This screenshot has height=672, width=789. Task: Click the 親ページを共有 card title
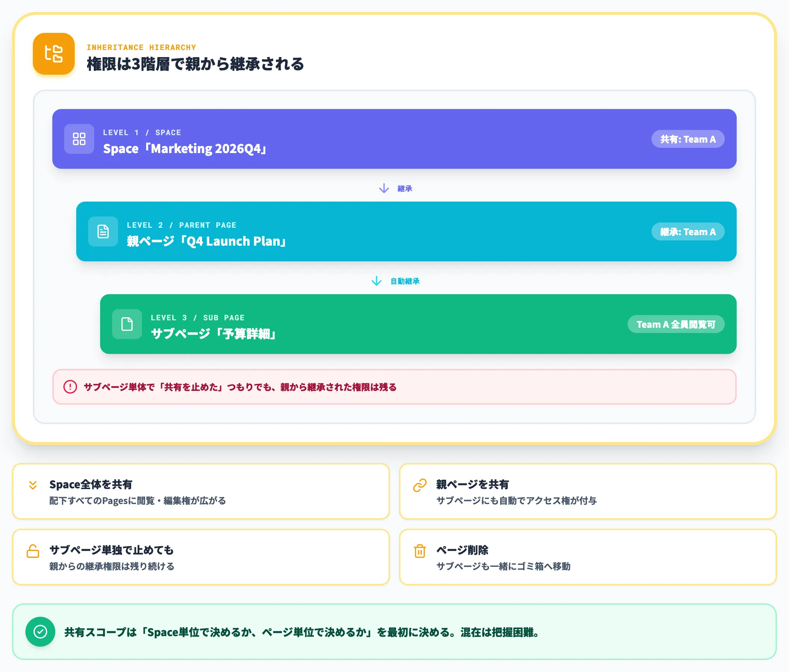coord(473,485)
